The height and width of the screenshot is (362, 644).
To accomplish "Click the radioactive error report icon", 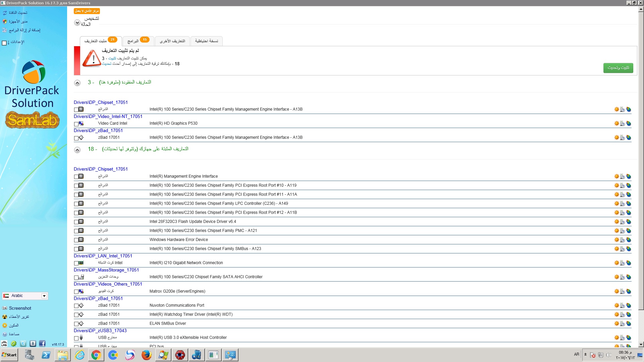I will (x=5, y=317).
